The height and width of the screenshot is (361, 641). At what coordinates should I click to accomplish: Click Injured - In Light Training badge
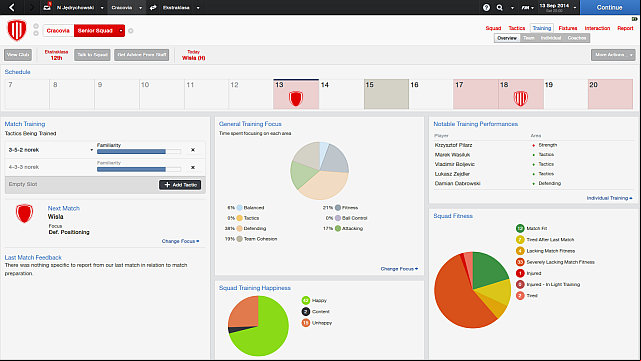click(x=520, y=284)
